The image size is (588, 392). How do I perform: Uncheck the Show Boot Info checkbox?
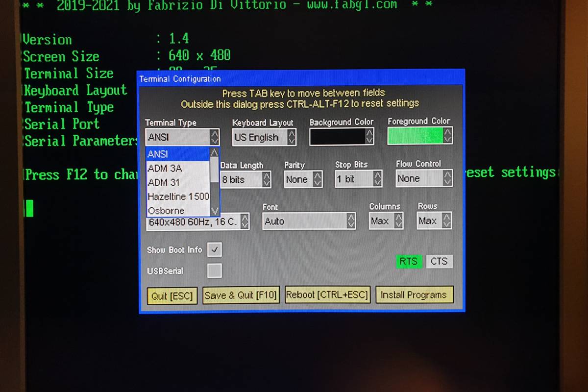point(214,250)
